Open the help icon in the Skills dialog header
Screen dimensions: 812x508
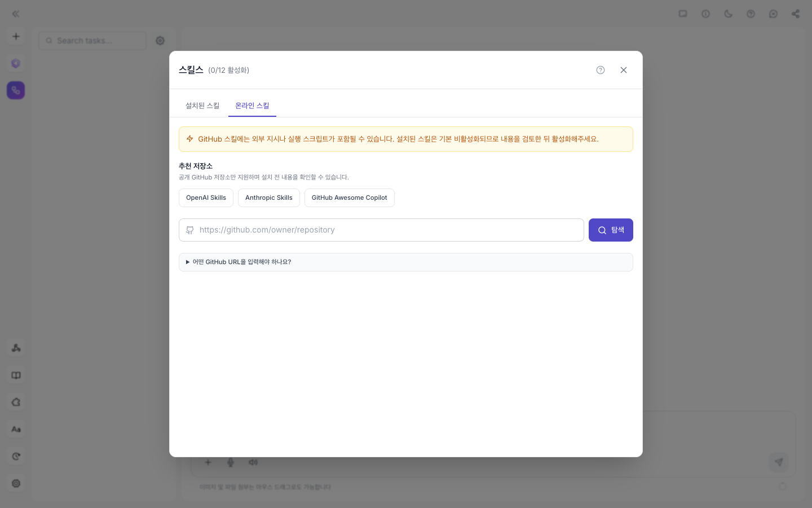[601, 70]
